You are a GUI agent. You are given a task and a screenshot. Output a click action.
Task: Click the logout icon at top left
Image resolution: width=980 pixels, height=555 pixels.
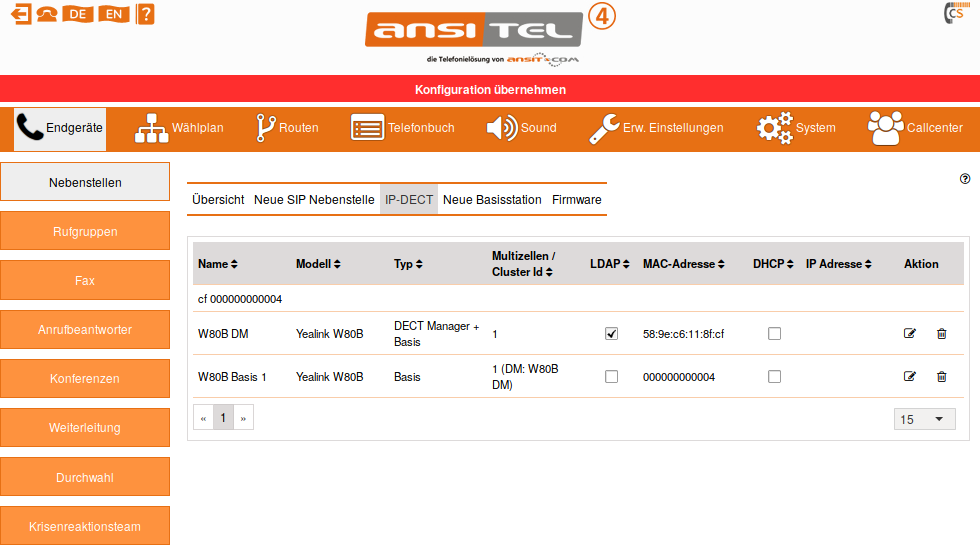coord(22,14)
